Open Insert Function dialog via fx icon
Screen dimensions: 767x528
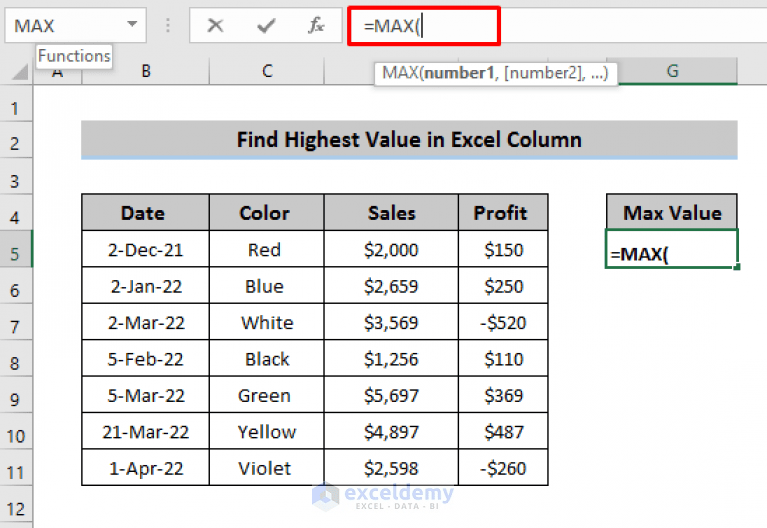316,25
